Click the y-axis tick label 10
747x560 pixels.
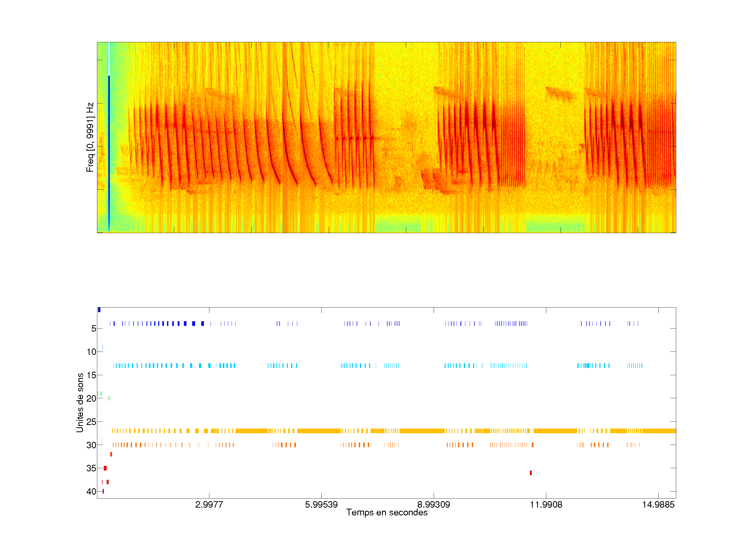click(x=91, y=352)
